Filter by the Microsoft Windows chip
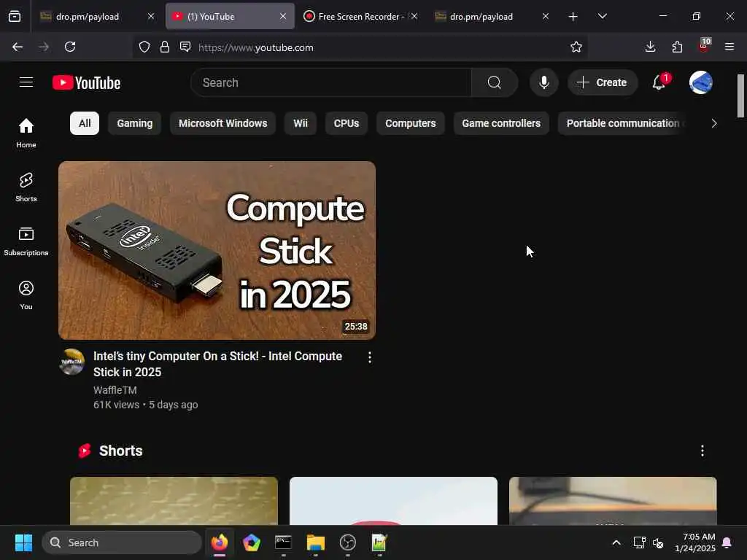This screenshot has width=747, height=560. (x=223, y=123)
